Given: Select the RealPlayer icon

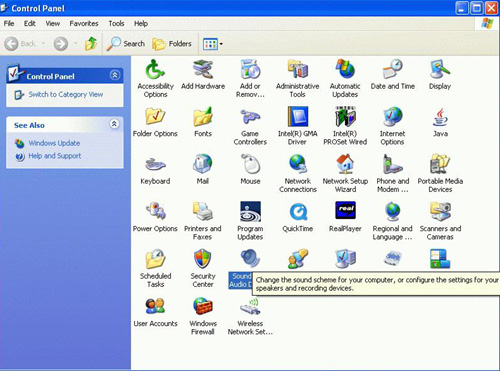Looking at the screenshot, I should [345, 211].
